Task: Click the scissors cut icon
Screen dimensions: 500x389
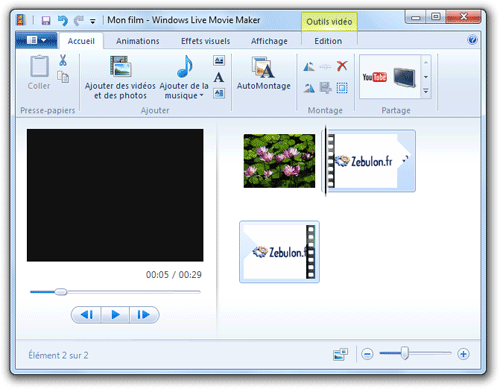Action: click(x=63, y=60)
